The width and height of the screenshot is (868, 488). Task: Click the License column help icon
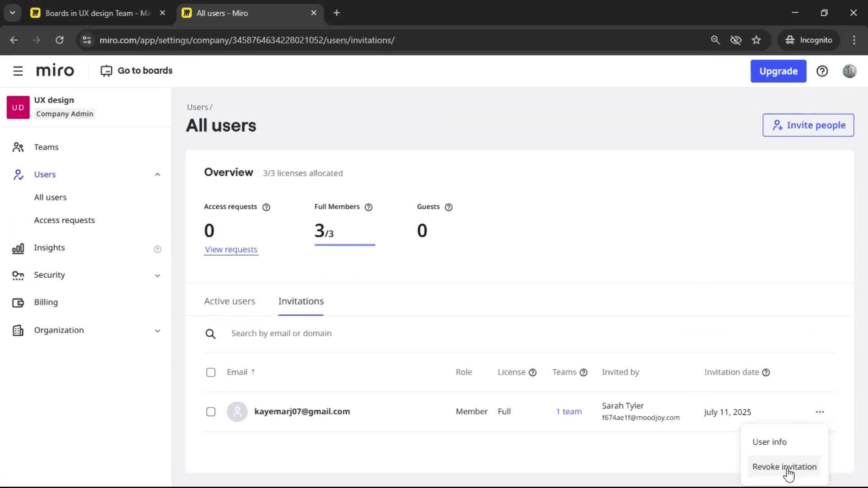(533, 372)
